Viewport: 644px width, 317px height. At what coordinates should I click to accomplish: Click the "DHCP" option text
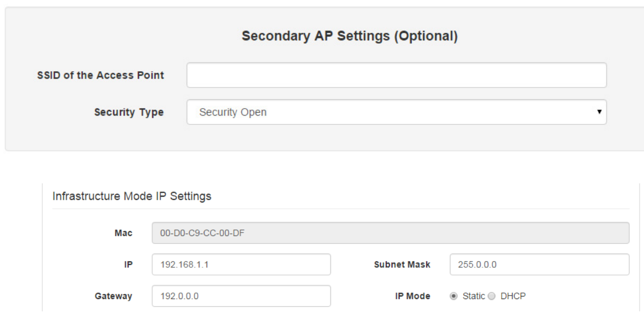click(x=513, y=296)
